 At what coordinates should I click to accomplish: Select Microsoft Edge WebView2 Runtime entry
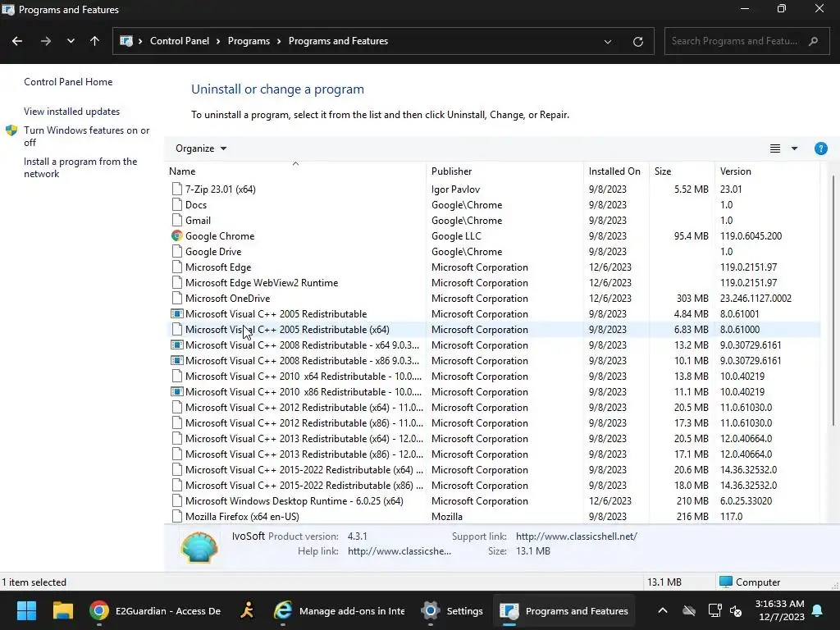(x=493, y=282)
